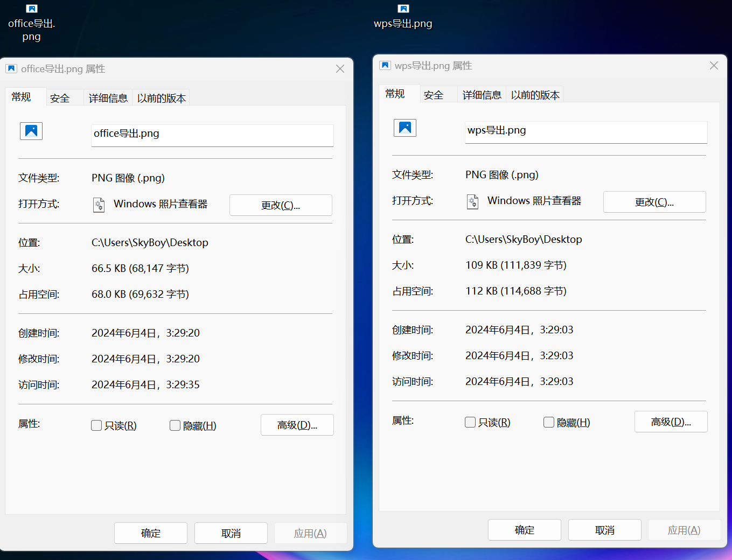Screen dimensions: 732x560
Task: Enable 只读 checkbox in office导出.png properties
Action: pyautogui.click(x=96, y=425)
